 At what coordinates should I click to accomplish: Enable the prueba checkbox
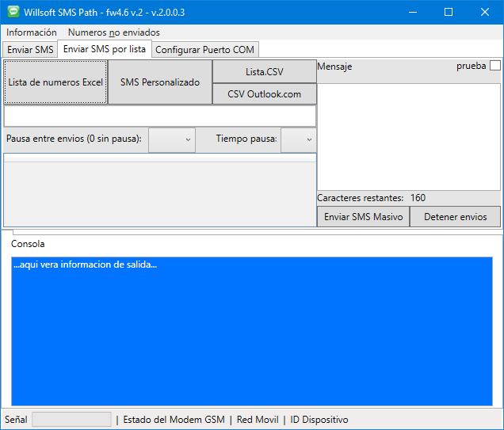click(x=495, y=66)
